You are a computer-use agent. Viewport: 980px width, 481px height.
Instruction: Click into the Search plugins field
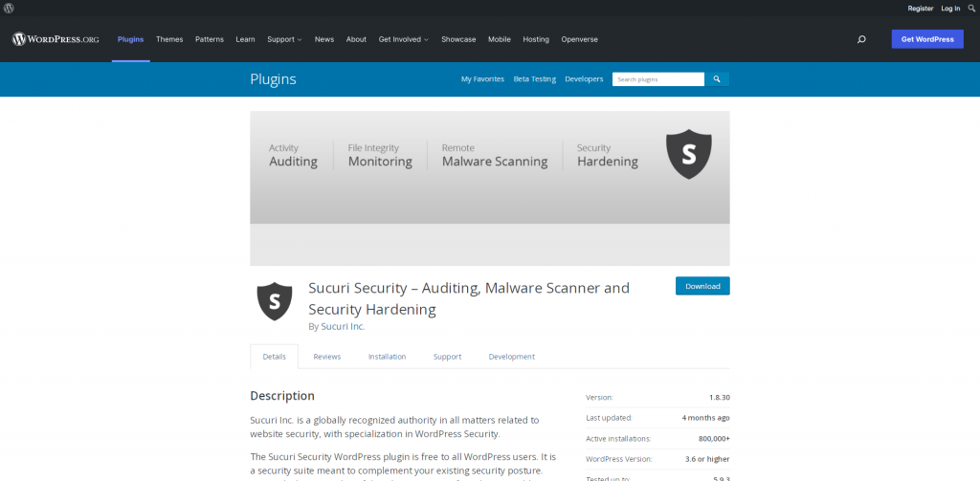pyautogui.click(x=657, y=79)
